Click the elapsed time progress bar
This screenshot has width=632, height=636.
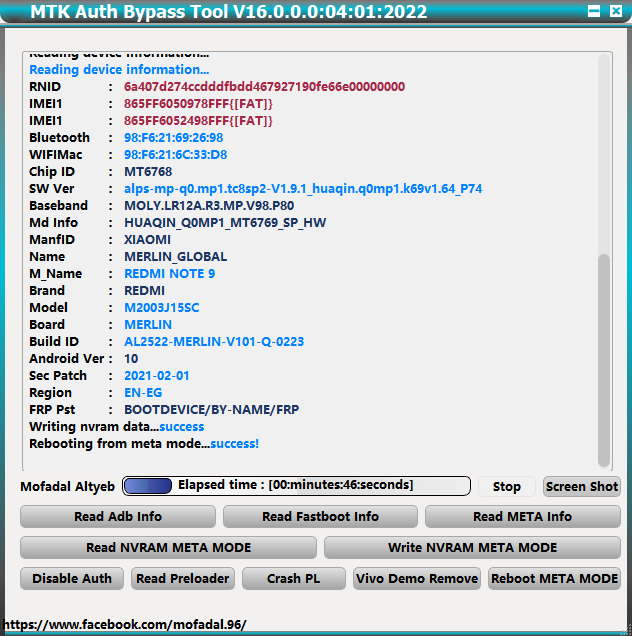pos(297,486)
